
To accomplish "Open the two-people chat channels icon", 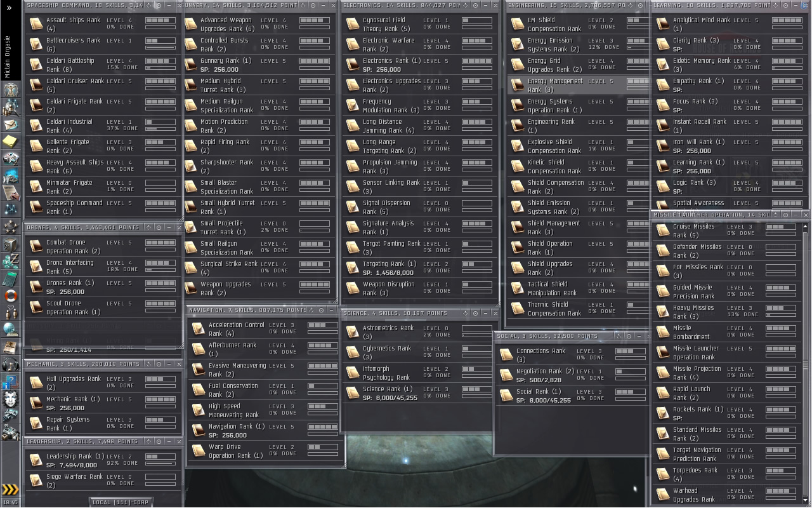I will (10, 312).
